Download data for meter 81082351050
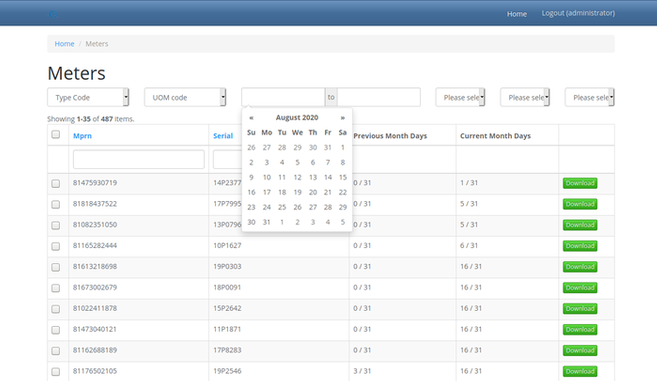Image resolution: width=657 pixels, height=381 pixels. click(580, 225)
